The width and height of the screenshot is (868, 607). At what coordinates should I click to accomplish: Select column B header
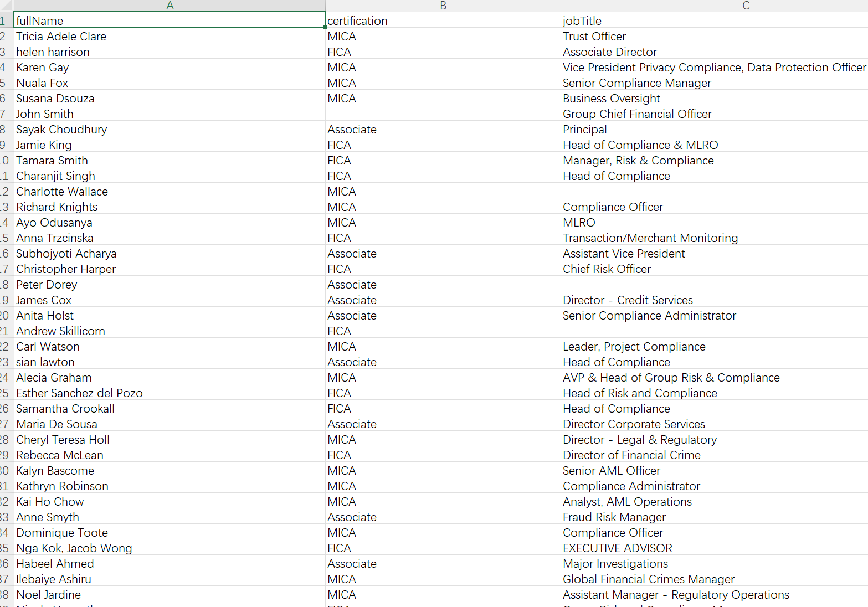pos(443,6)
